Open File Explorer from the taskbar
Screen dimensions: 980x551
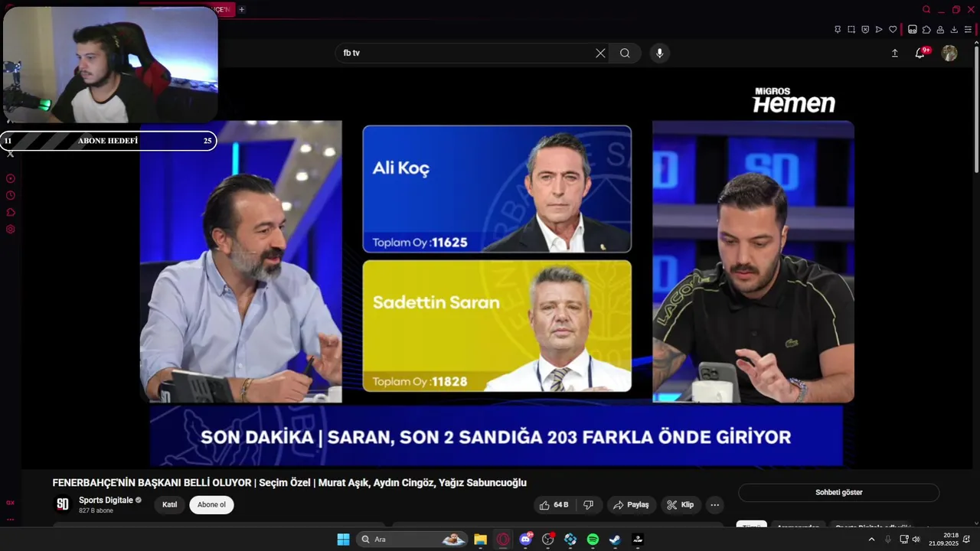[x=480, y=540]
